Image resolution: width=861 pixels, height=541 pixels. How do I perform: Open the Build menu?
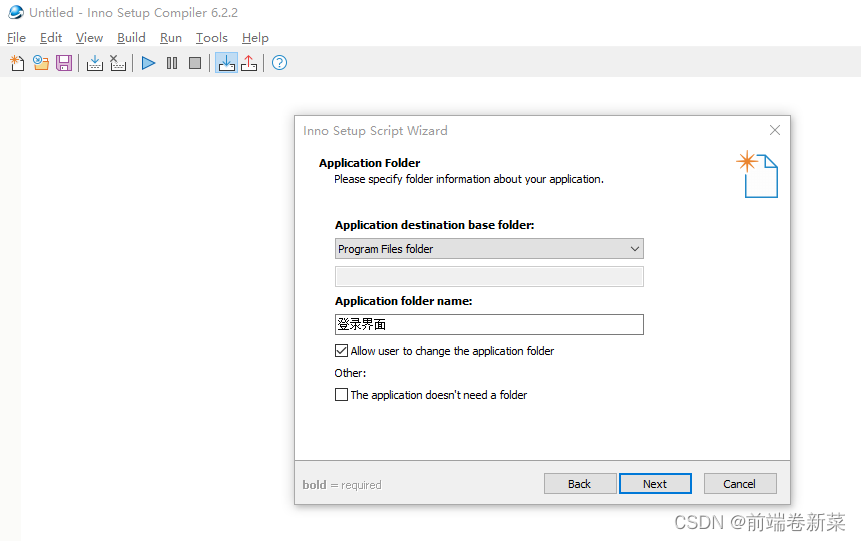pos(131,38)
